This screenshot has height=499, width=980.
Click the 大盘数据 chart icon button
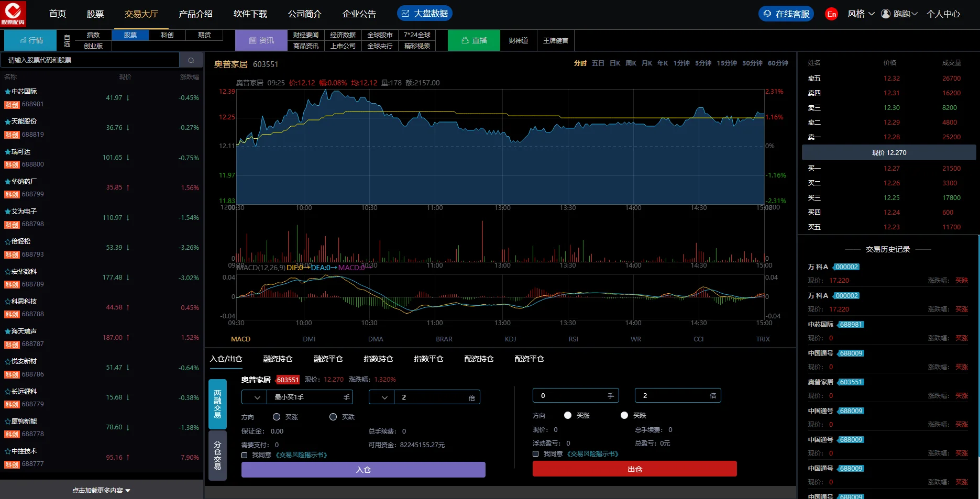(x=424, y=14)
